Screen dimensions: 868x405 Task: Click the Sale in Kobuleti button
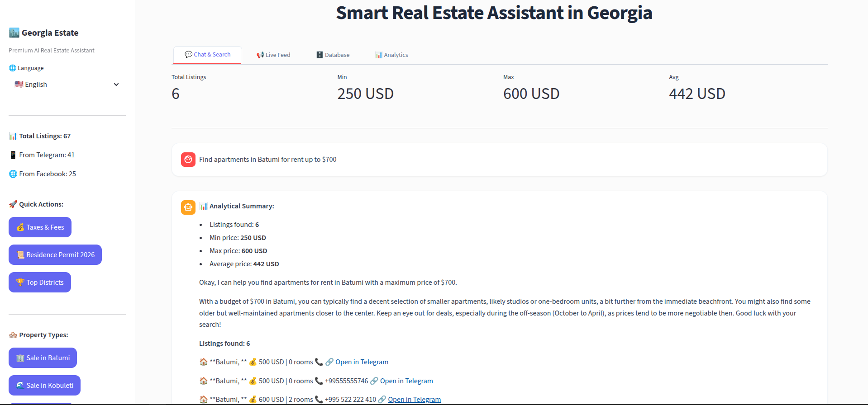point(44,386)
